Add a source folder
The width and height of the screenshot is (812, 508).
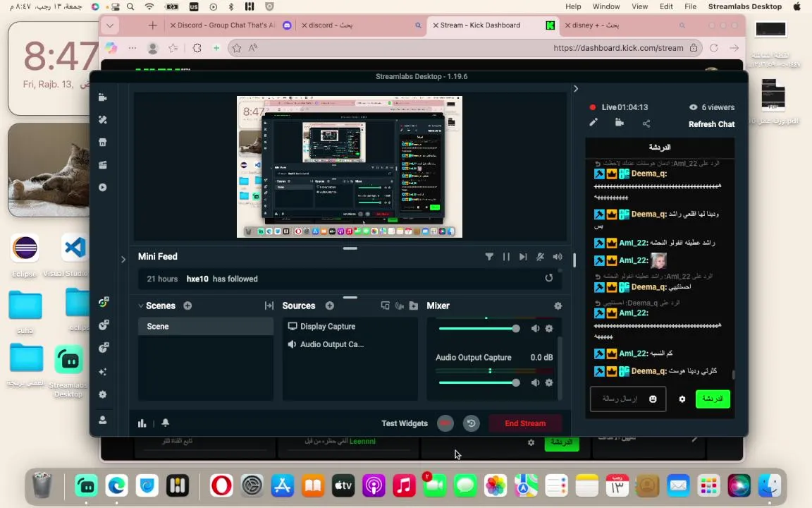point(413,306)
